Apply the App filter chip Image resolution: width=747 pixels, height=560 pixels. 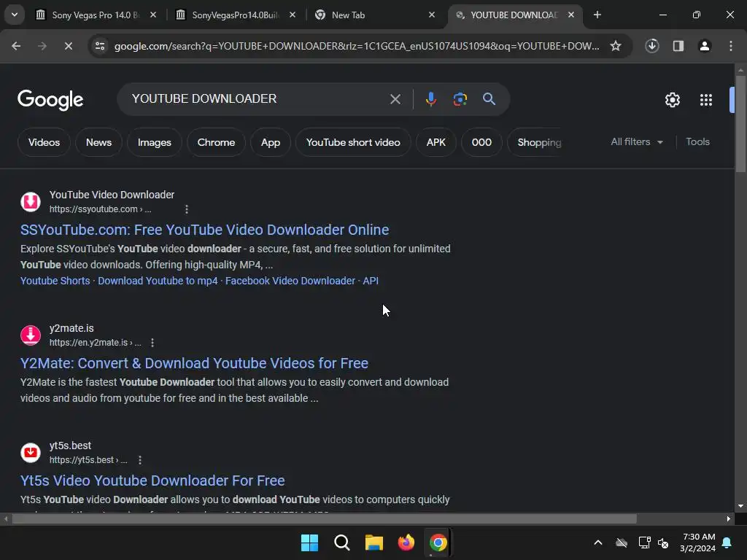[x=271, y=142]
